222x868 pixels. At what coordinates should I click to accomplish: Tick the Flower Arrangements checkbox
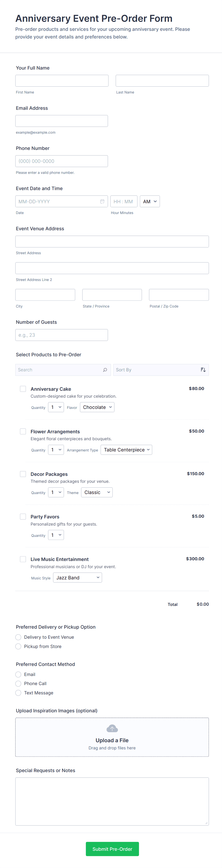[23, 431]
